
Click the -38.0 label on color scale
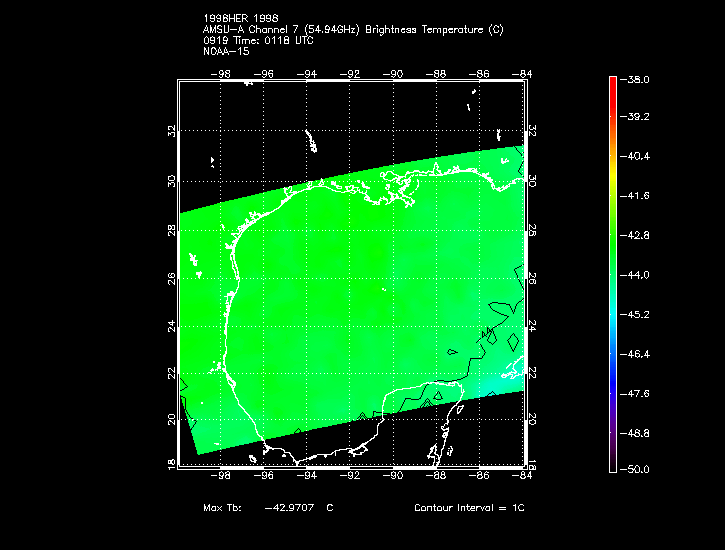(638, 79)
